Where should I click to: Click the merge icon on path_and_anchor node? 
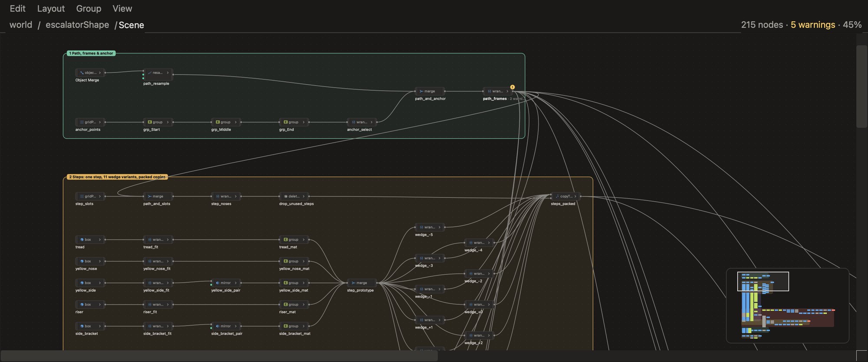(421, 91)
